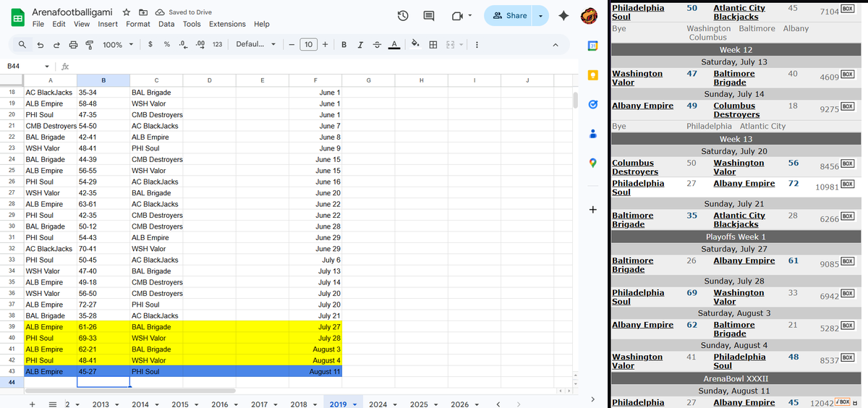Open more number formats 123
868x408 pixels.
(217, 44)
